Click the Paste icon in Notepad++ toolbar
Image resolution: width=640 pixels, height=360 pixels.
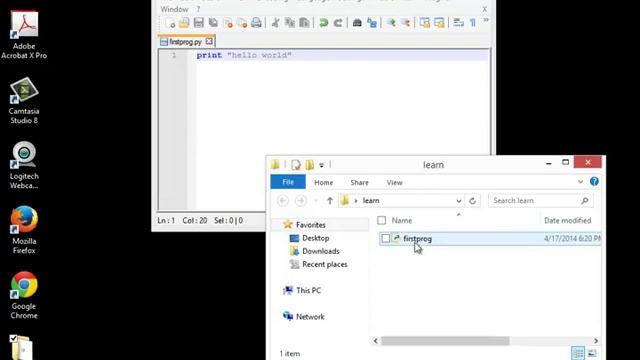304,23
